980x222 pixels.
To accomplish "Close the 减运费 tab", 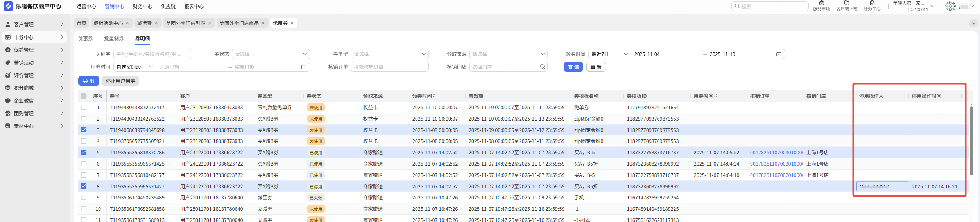I will pos(156,23).
